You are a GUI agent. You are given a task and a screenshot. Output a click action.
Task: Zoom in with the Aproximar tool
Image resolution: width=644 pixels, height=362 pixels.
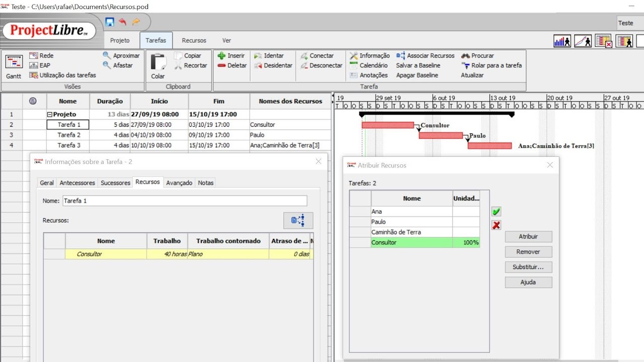pos(121,56)
